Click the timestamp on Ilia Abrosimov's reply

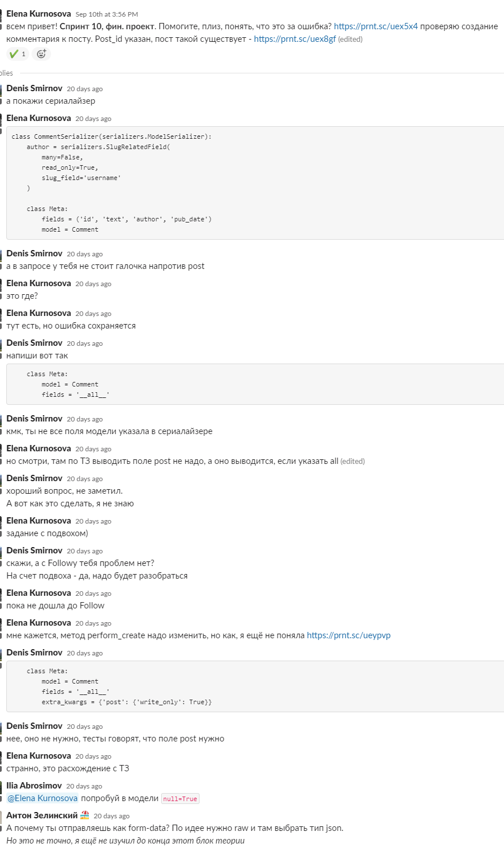(84, 786)
